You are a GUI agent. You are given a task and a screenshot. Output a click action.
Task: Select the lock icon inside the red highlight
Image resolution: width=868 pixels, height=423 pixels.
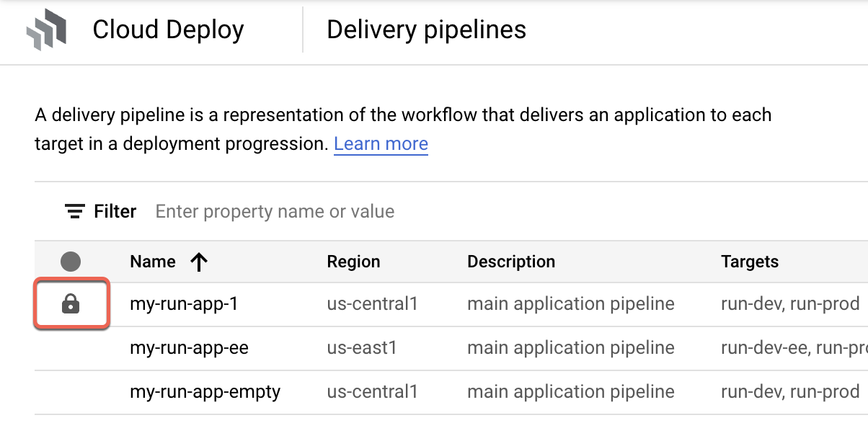(71, 303)
